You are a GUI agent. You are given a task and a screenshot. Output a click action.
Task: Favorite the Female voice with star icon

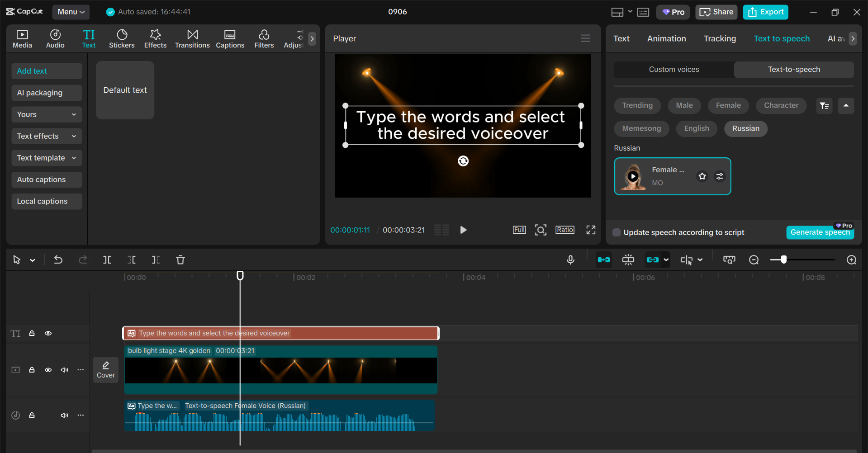coord(702,176)
